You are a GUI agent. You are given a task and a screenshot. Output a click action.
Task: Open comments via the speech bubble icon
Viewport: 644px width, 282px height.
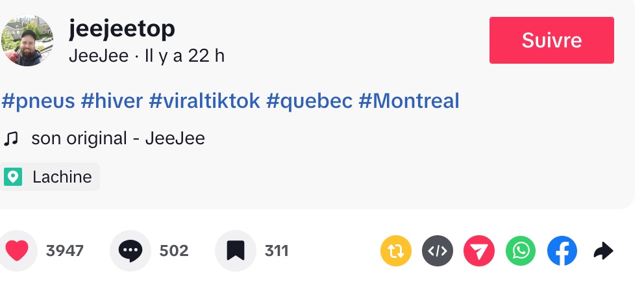pos(130,251)
